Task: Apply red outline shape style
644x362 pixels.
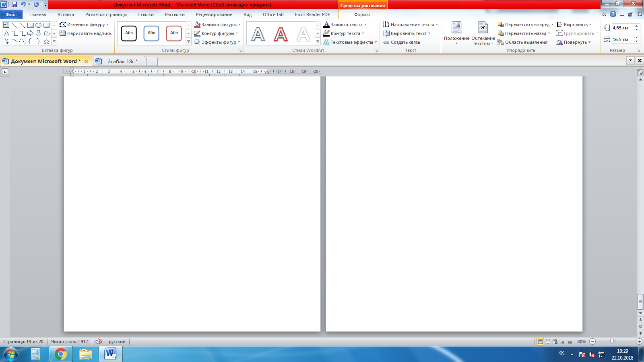Action: click(x=174, y=33)
